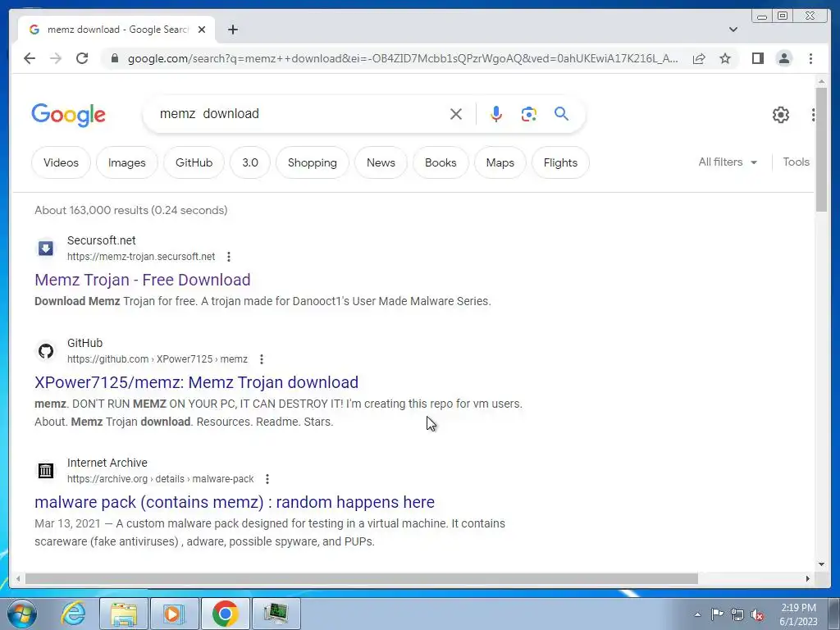Image resolution: width=840 pixels, height=630 pixels.
Task: Bookmark this page with the star icon
Action: point(725,58)
